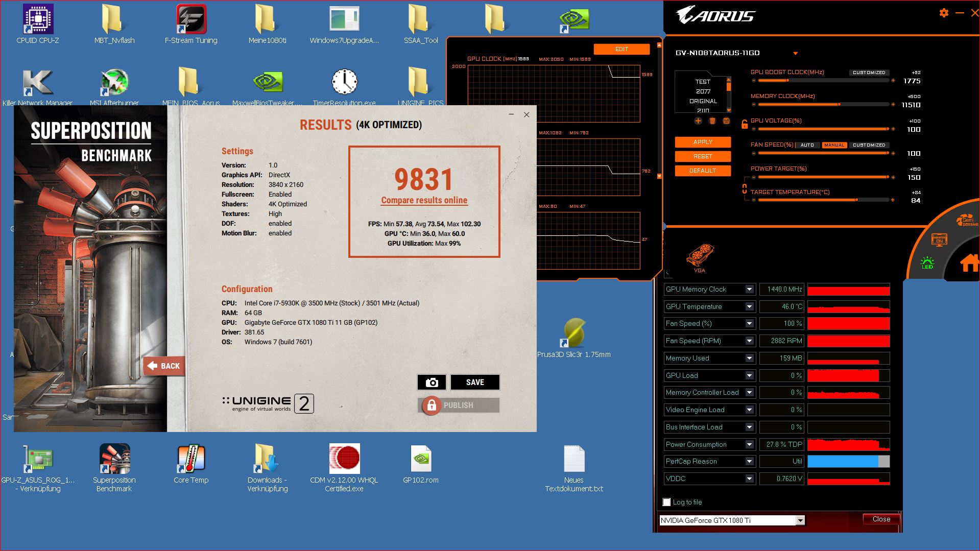Image resolution: width=980 pixels, height=551 pixels.
Task: Open MaxwellBiosTweaker desktop icon
Action: click(268, 87)
